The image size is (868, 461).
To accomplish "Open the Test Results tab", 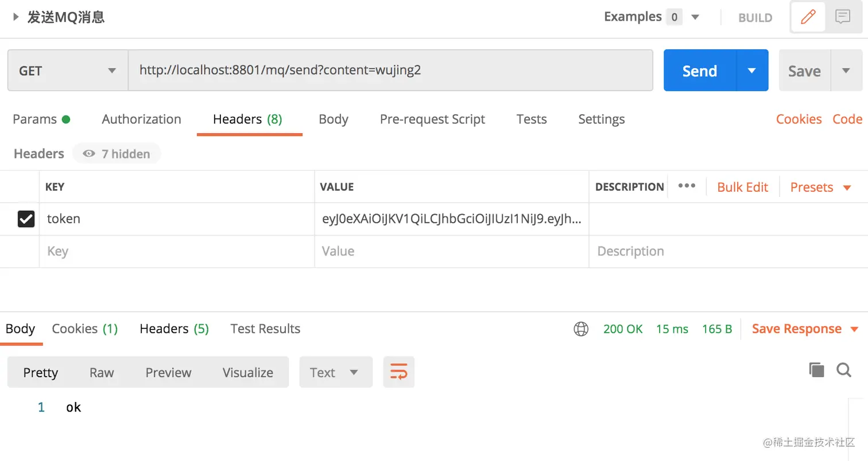I will 265,329.
